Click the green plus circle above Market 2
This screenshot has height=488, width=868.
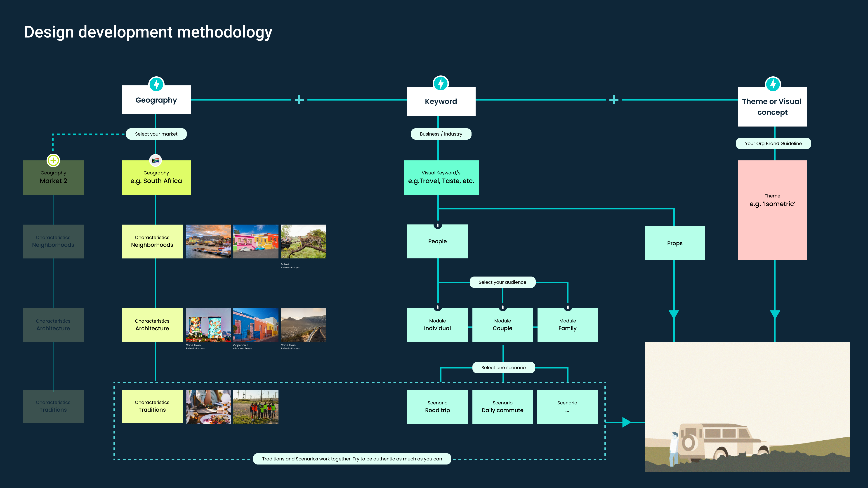click(x=53, y=160)
